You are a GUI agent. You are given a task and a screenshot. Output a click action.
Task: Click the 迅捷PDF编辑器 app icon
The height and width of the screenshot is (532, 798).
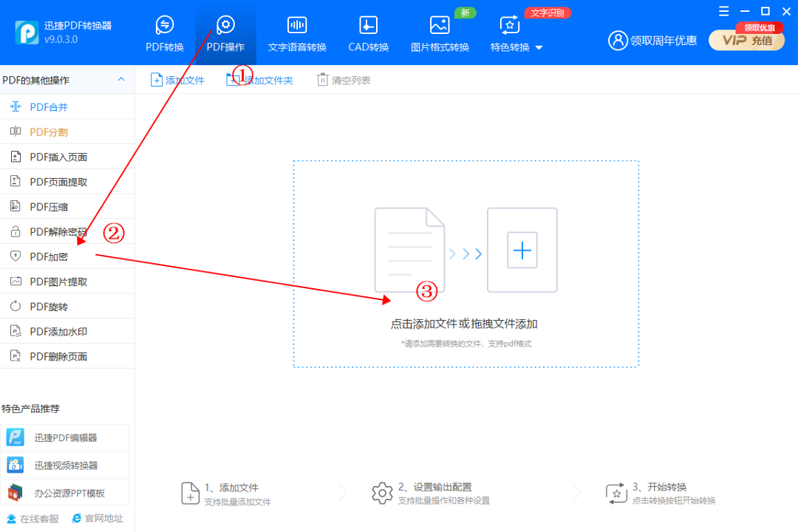coord(16,437)
